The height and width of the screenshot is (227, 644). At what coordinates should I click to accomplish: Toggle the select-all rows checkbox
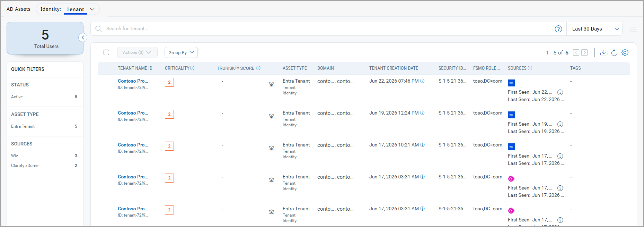(106, 52)
